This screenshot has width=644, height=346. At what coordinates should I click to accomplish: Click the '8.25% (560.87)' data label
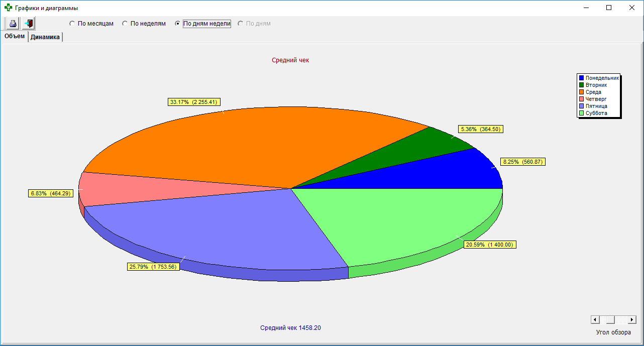point(523,162)
